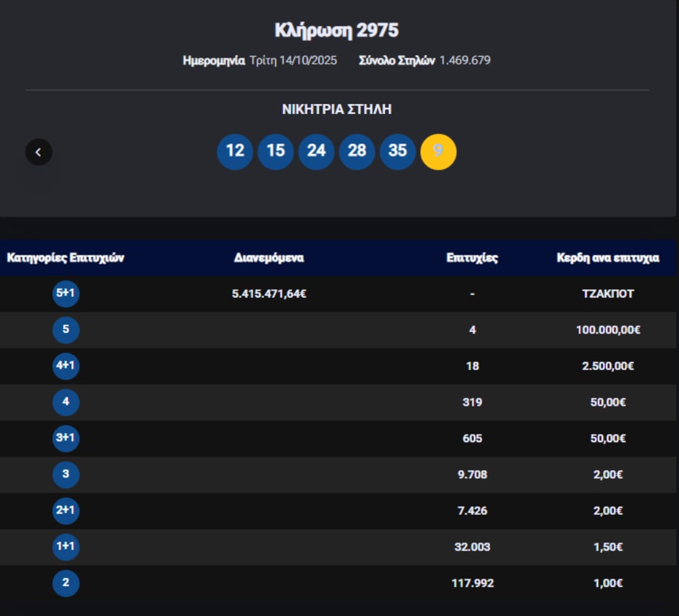
Task: Click the draw date Τρίτη 14/10/2025
Action: 293,60
